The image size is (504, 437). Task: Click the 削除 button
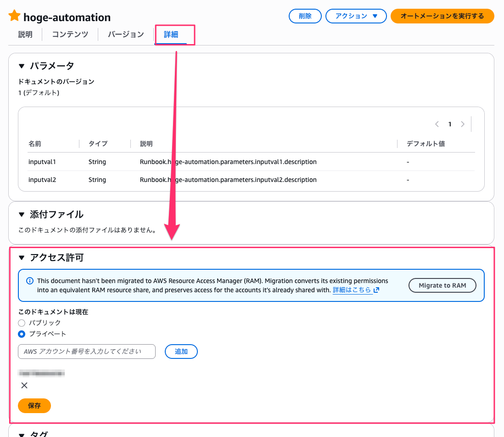[x=305, y=16]
